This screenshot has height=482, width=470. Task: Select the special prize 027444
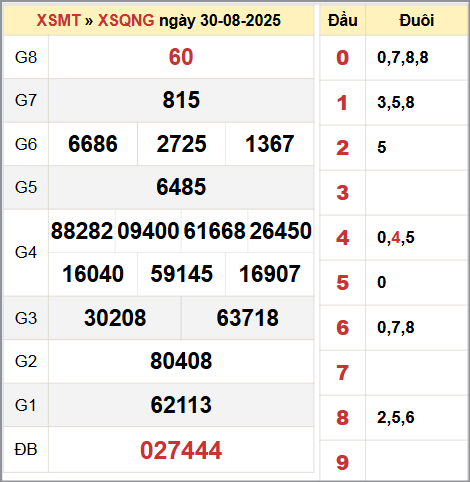(x=181, y=450)
